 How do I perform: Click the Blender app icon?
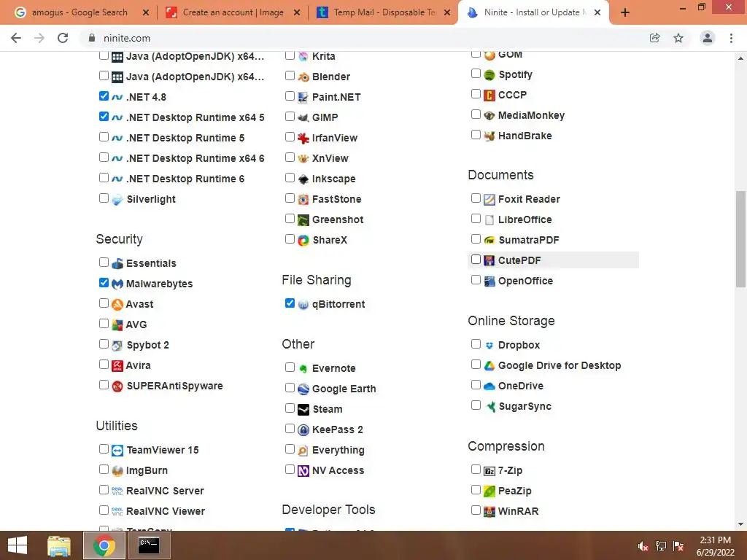[303, 77]
